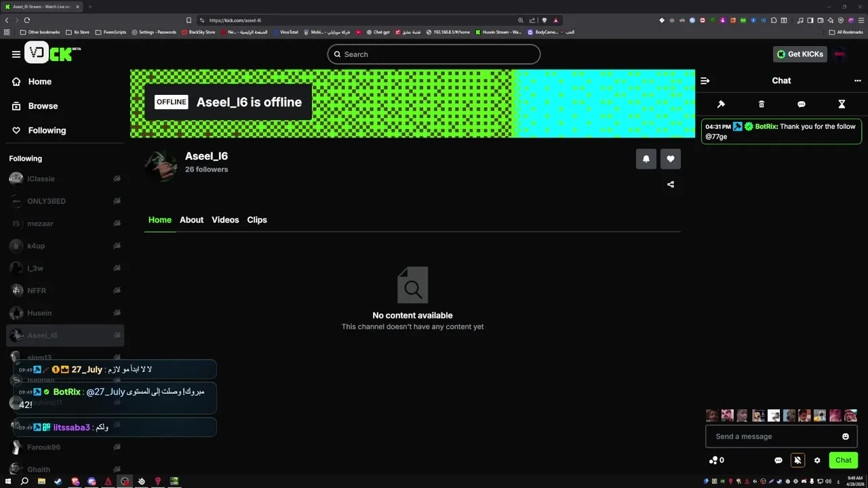Share the Aseel_I6 channel

(x=671, y=184)
